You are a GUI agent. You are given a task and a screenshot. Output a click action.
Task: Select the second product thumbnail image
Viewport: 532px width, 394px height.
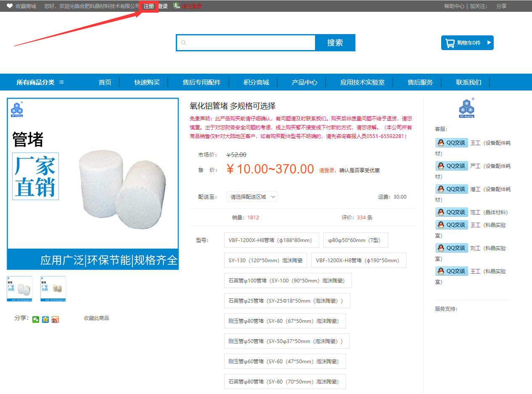coord(53,289)
